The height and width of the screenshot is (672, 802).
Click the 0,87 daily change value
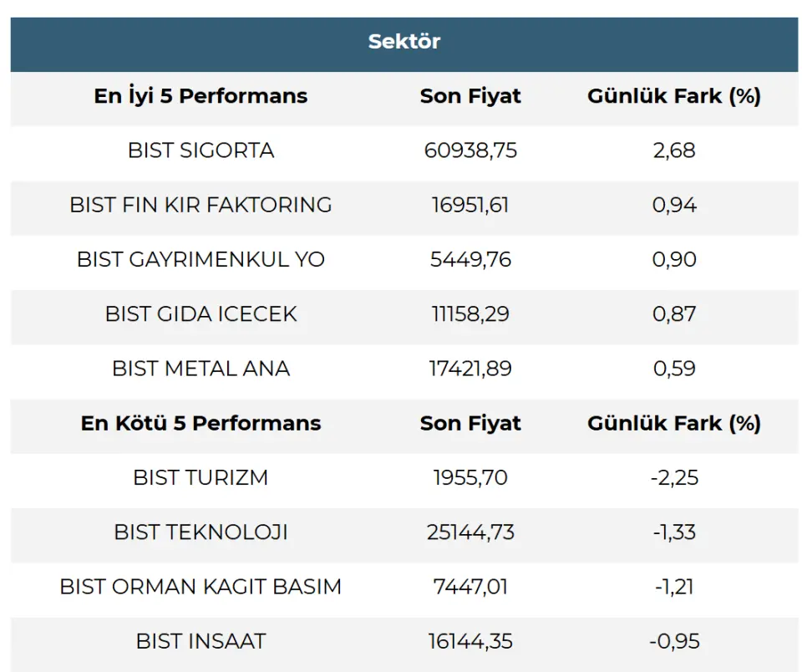[x=674, y=314]
